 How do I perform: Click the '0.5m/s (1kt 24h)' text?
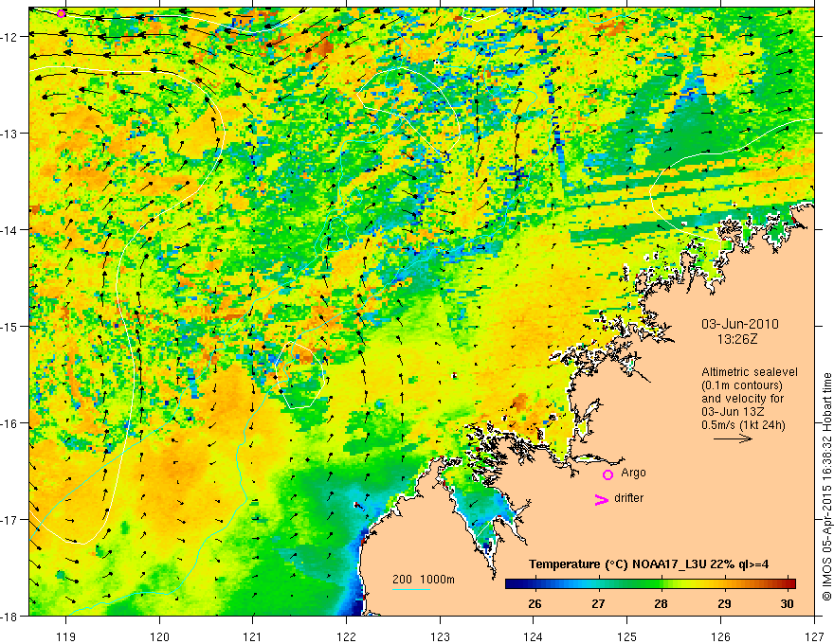(743, 425)
